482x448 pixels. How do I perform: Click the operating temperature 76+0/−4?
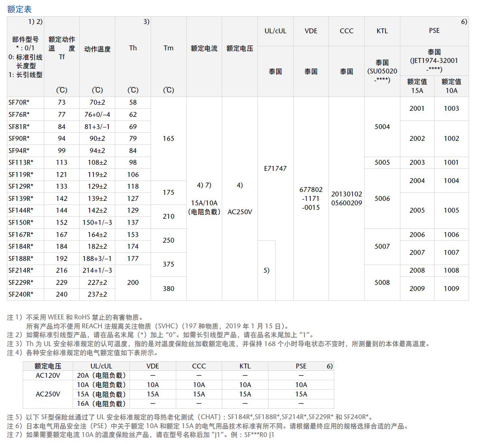[x=97, y=114]
